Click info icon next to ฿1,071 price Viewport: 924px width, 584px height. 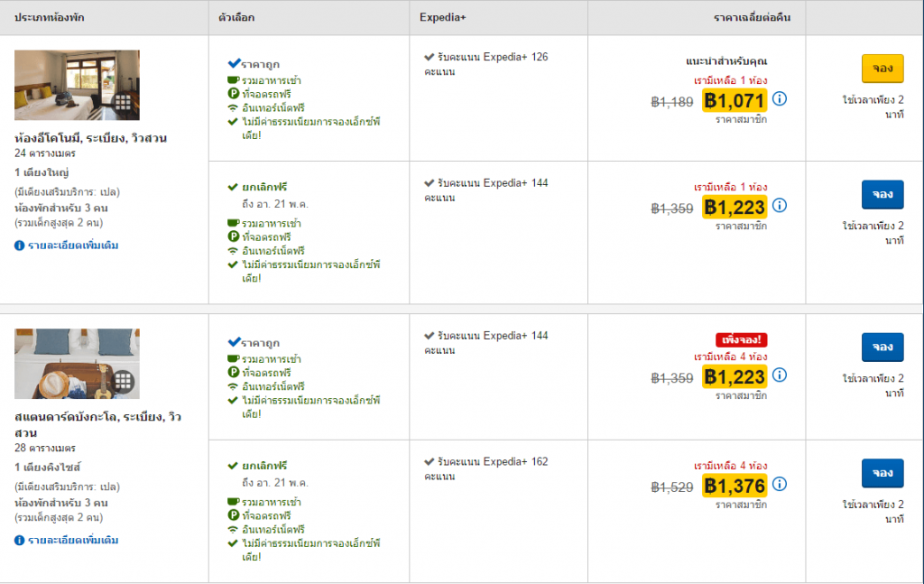tap(780, 98)
